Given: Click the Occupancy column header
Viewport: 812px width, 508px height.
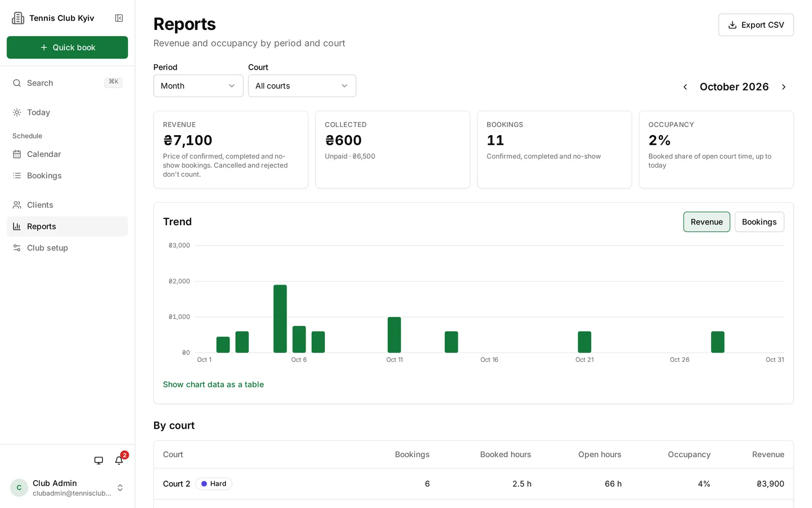Looking at the screenshot, I should click(x=689, y=455).
